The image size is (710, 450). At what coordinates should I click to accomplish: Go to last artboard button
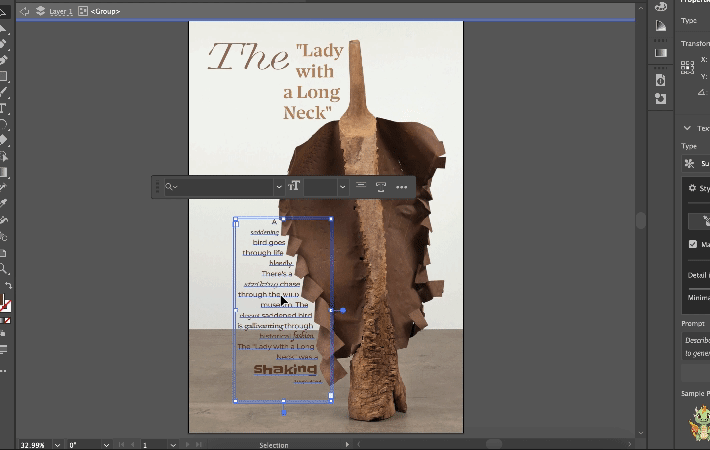pos(198,445)
